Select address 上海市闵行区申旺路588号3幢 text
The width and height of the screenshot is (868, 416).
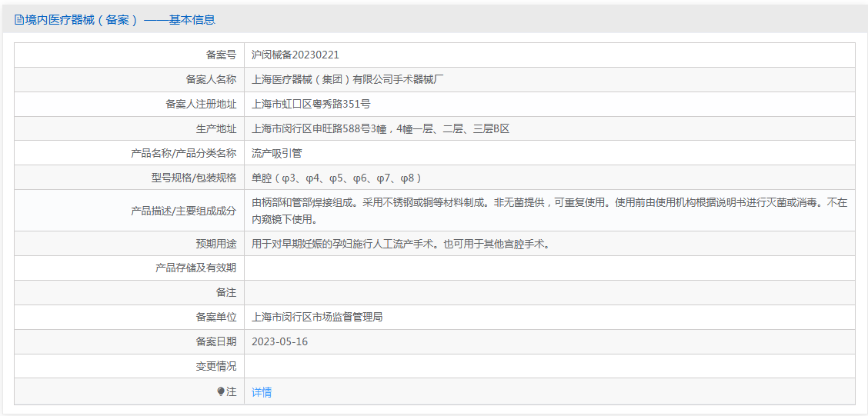pyautogui.click(x=321, y=128)
